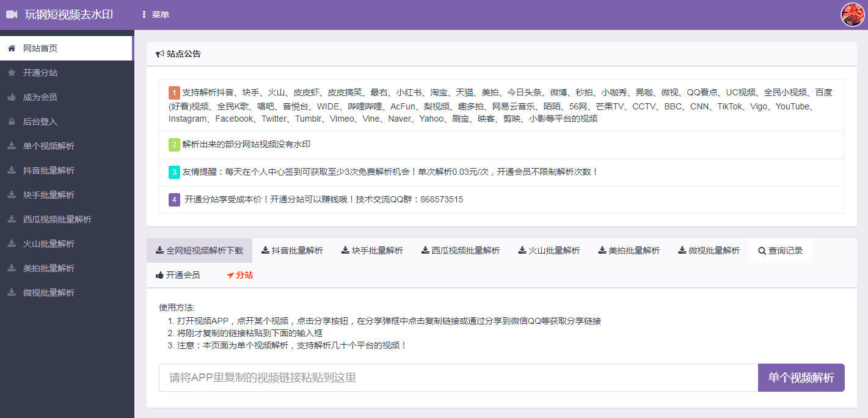The height and width of the screenshot is (418, 868).
Task: Click download icon beside 抖音批量解析 sidebar item
Action: coord(11,170)
